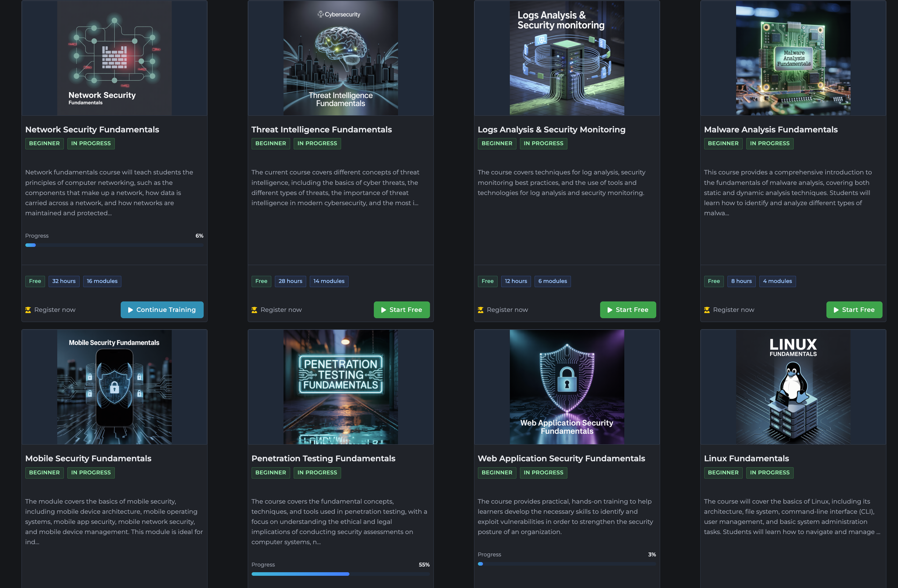This screenshot has height=588, width=898.
Task: Click the '32 hours' tag
Action: click(64, 281)
